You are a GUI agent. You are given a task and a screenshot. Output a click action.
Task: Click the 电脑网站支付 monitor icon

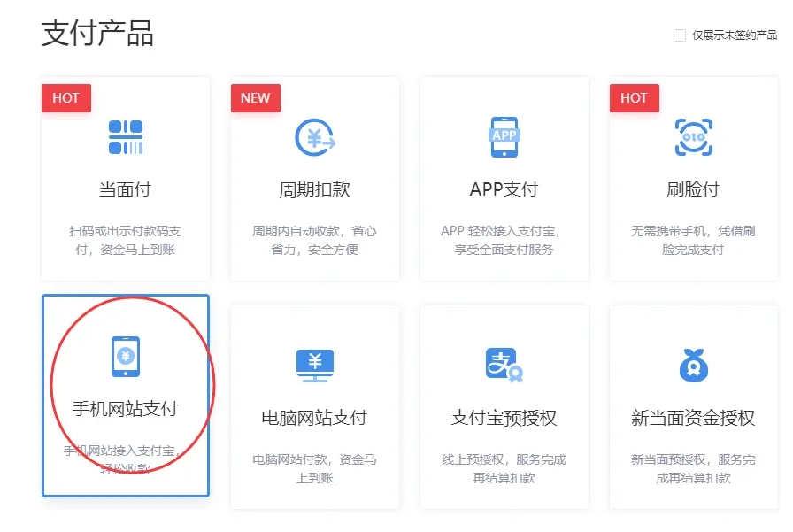[314, 364]
